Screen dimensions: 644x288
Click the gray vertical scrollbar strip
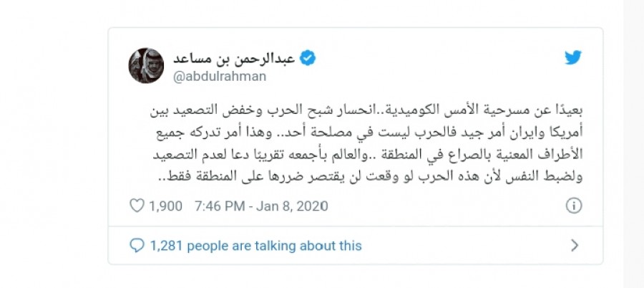[633, 144]
